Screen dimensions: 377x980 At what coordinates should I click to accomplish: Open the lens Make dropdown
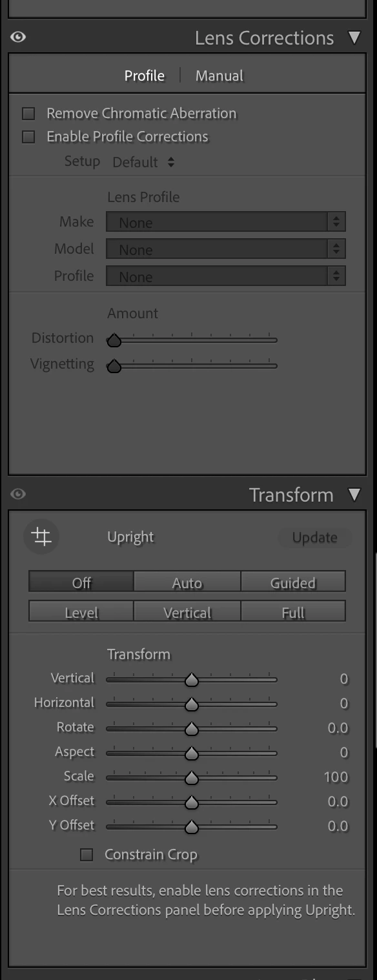pyautogui.click(x=226, y=222)
